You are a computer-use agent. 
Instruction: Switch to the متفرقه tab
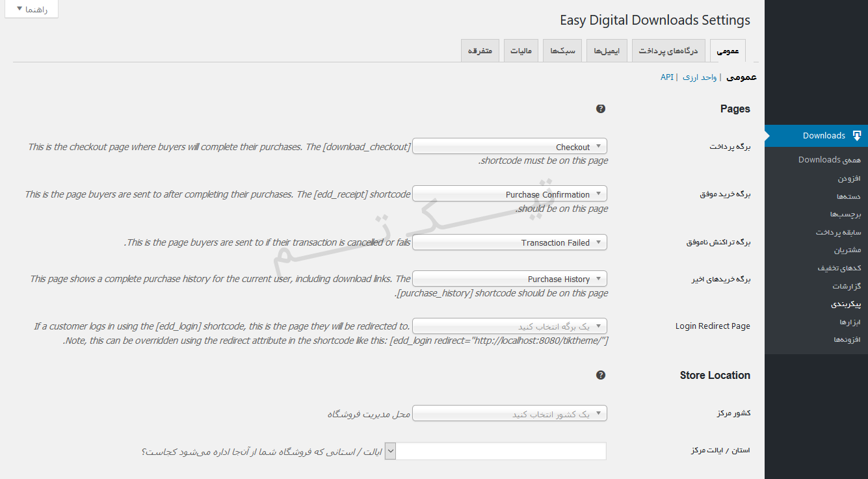pos(480,51)
